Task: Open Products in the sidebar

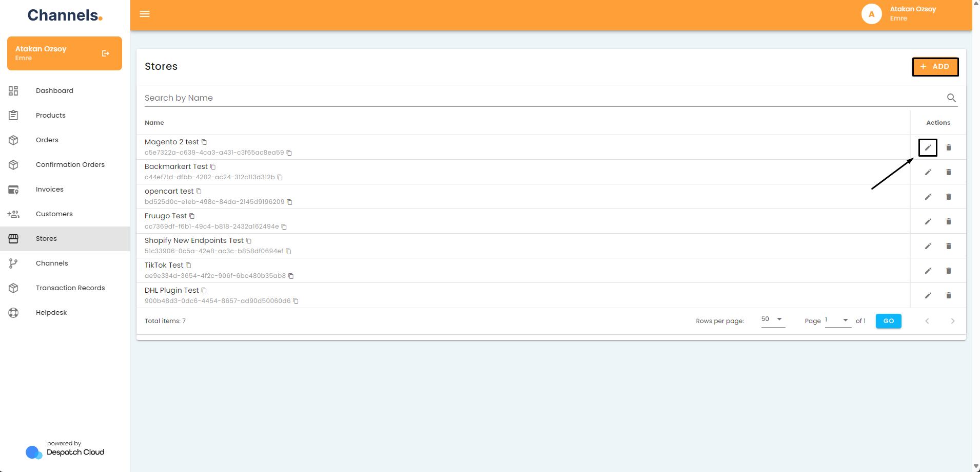Action: (65, 116)
